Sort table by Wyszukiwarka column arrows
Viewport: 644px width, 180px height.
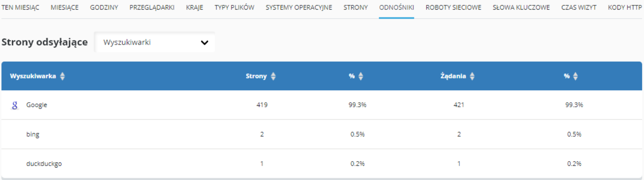[x=62, y=77]
